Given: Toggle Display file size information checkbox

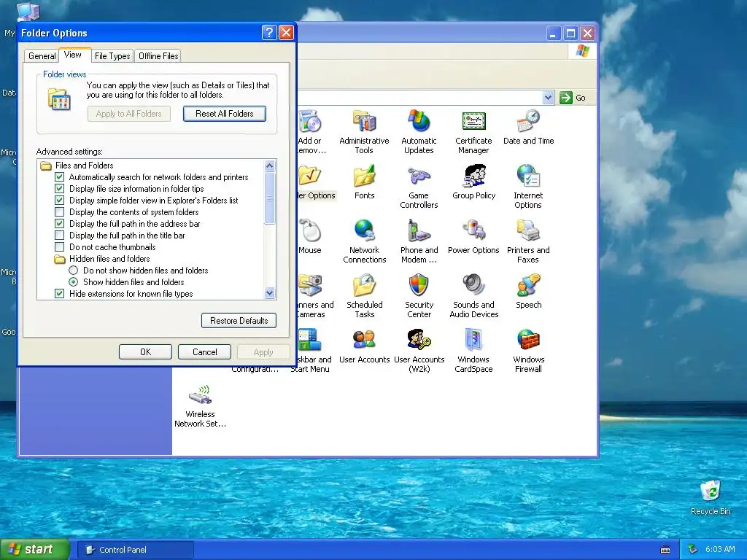Looking at the screenshot, I should point(60,189).
